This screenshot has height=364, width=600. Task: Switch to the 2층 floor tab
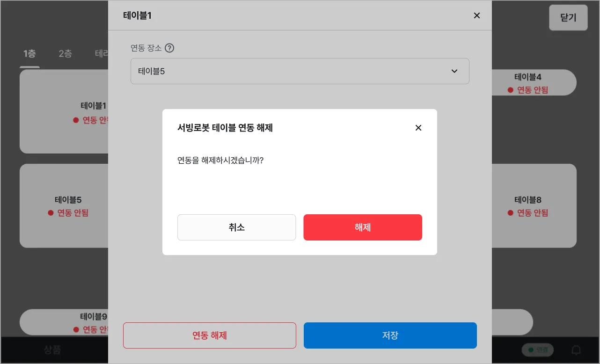[65, 54]
